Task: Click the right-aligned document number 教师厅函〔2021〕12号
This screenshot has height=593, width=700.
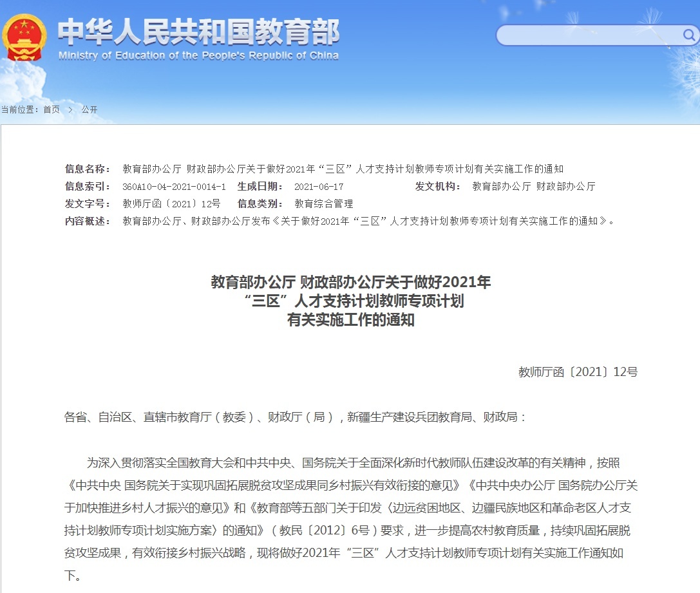Action: point(578,372)
